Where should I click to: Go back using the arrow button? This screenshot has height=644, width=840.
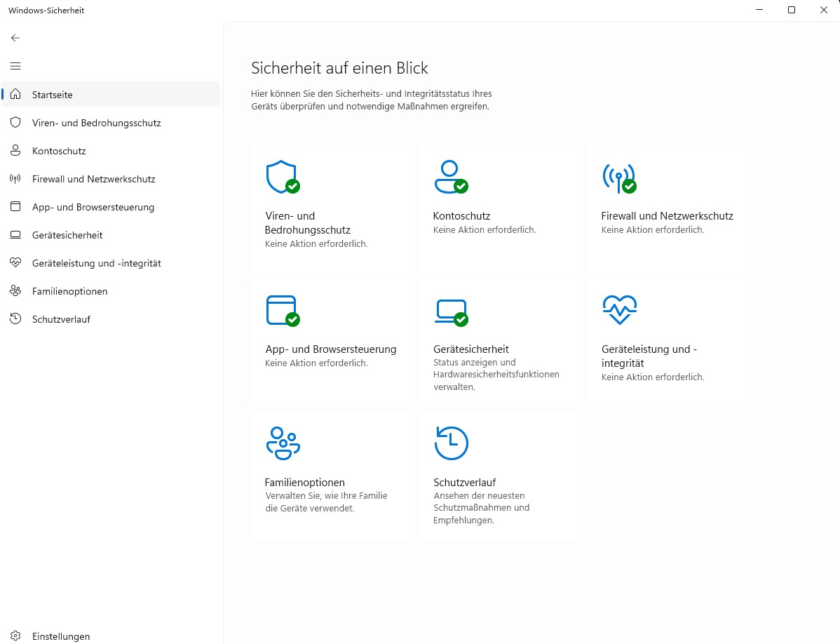coord(15,37)
